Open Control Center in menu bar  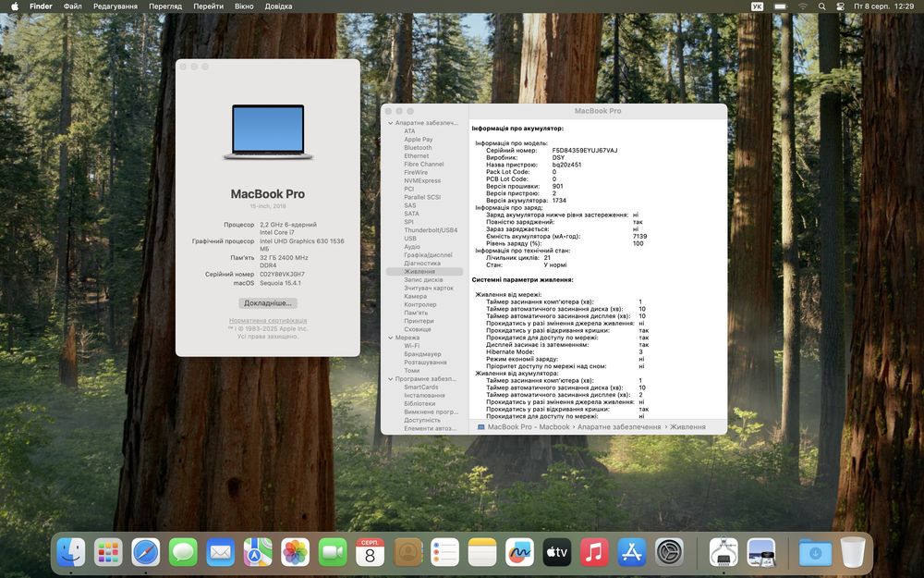[840, 6]
